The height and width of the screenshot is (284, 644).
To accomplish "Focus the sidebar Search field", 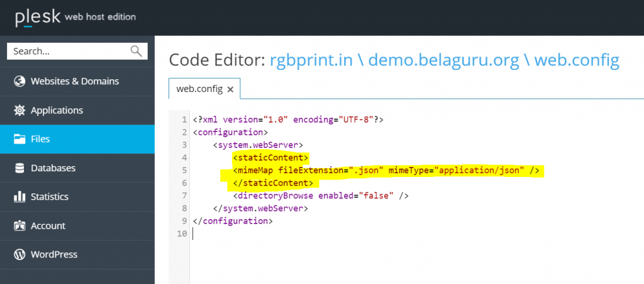I will click(x=77, y=52).
